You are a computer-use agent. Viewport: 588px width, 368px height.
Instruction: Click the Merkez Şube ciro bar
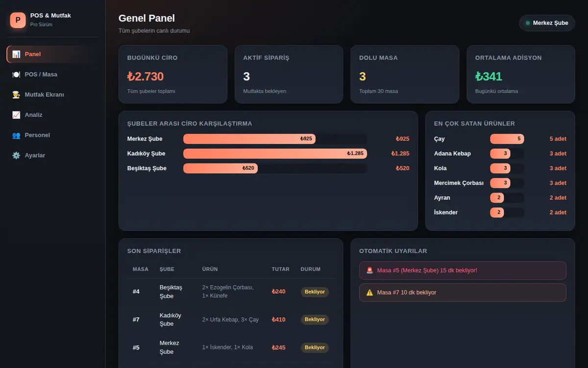249,139
